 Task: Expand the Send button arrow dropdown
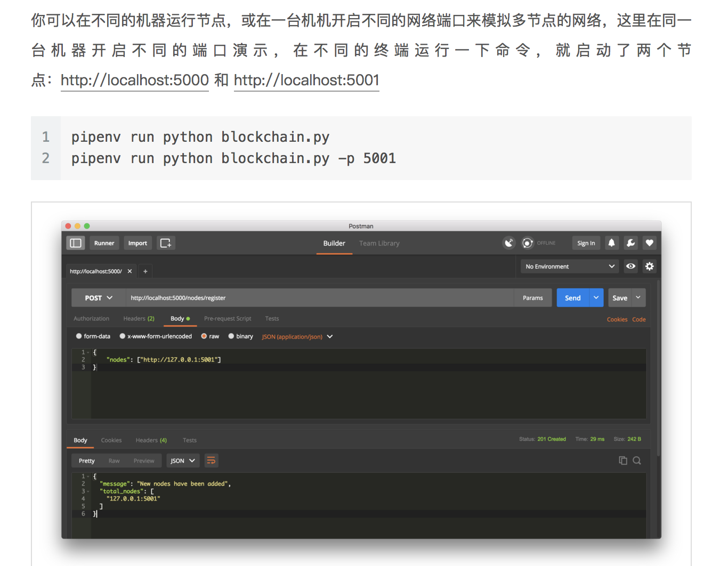click(596, 298)
